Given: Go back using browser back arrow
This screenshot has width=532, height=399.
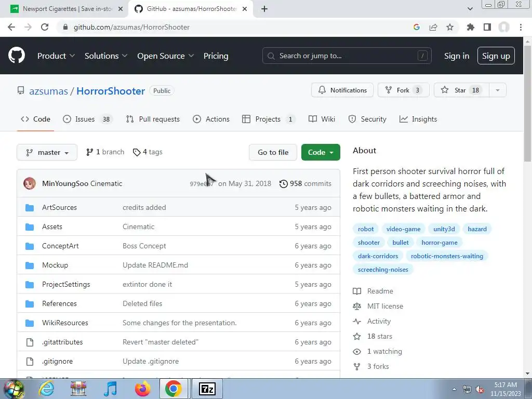Looking at the screenshot, I should point(11,27).
